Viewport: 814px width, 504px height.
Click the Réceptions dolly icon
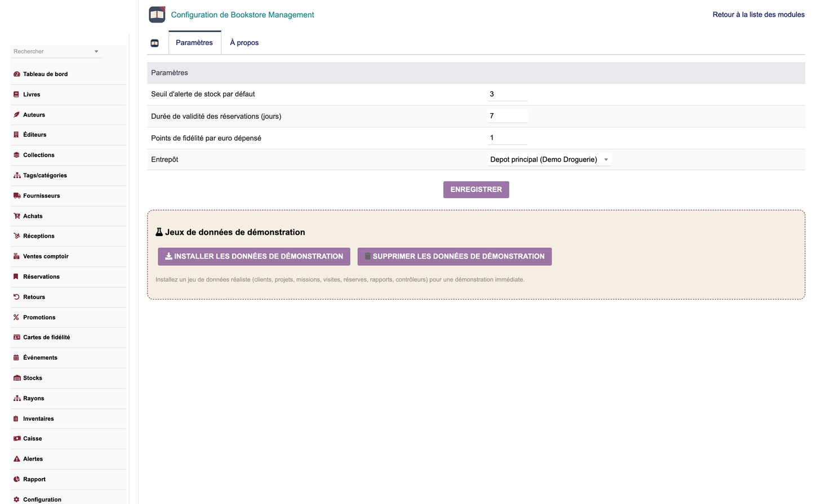point(17,236)
